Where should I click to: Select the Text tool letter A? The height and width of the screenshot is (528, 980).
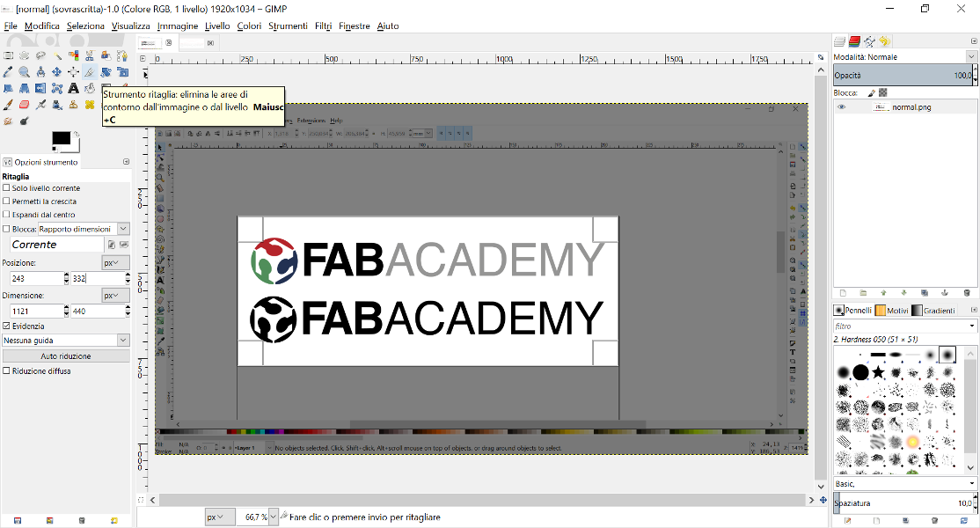(74, 88)
